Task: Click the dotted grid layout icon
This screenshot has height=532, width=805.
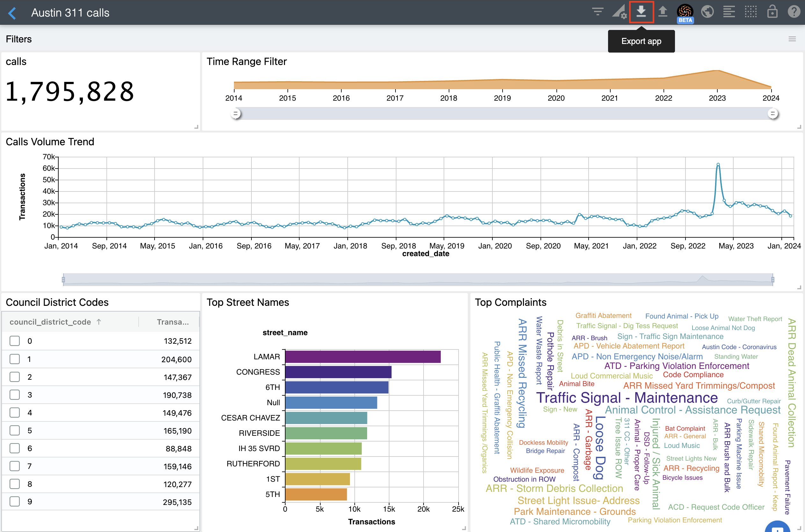Action: (751, 12)
